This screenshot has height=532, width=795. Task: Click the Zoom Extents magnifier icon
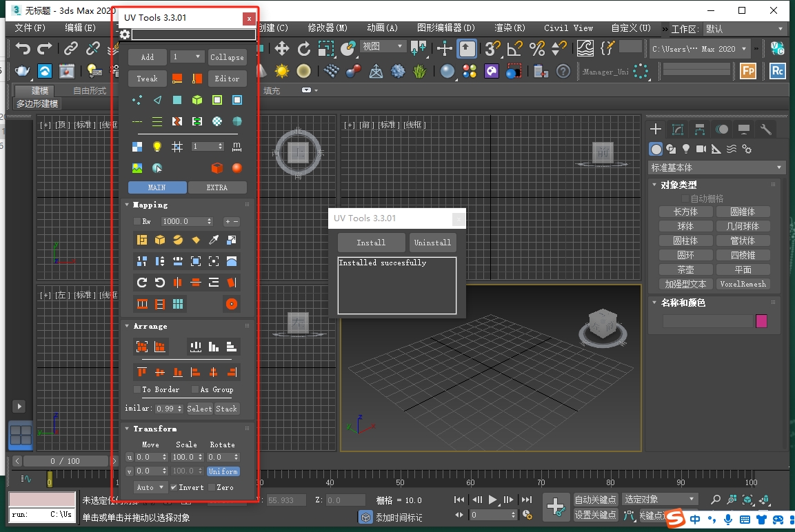(x=716, y=500)
